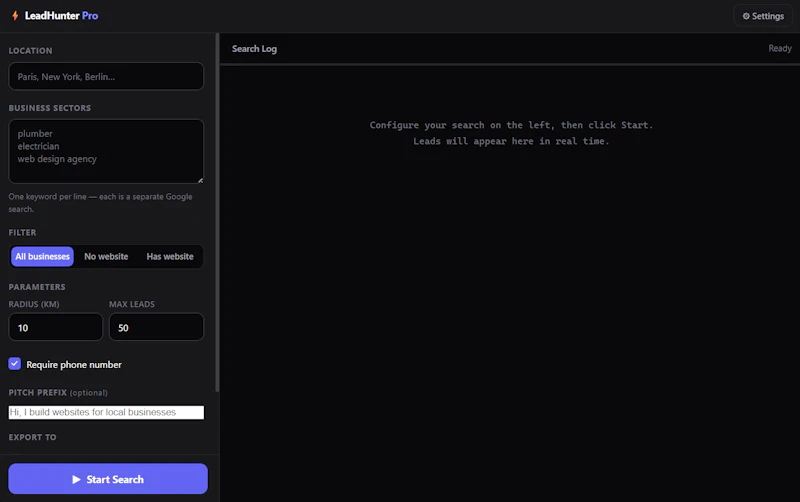800x502 pixels.
Task: Click the left panel vertical scrollbar
Action: (x=217, y=213)
